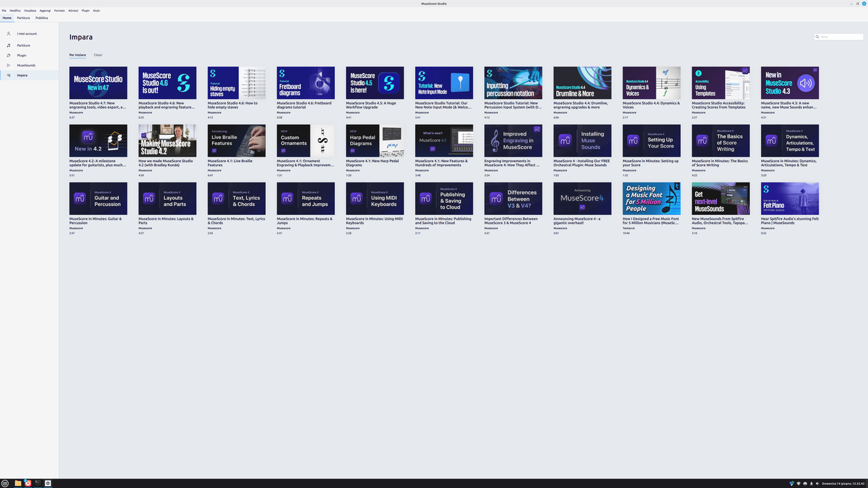This screenshot has width=868, height=488.
Task: Open Fretboard diagrams tutorial thumbnail
Action: [306, 83]
